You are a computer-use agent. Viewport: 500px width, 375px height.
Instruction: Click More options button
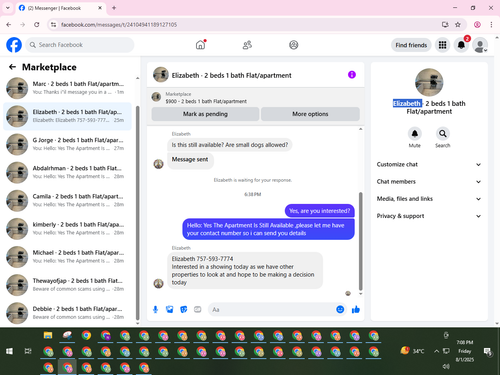coord(310,114)
